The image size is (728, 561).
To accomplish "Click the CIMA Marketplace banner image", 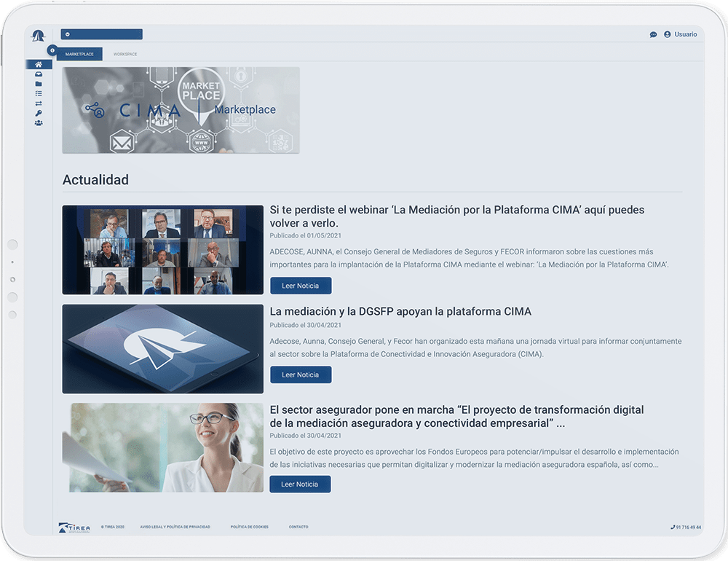I will coord(181,110).
